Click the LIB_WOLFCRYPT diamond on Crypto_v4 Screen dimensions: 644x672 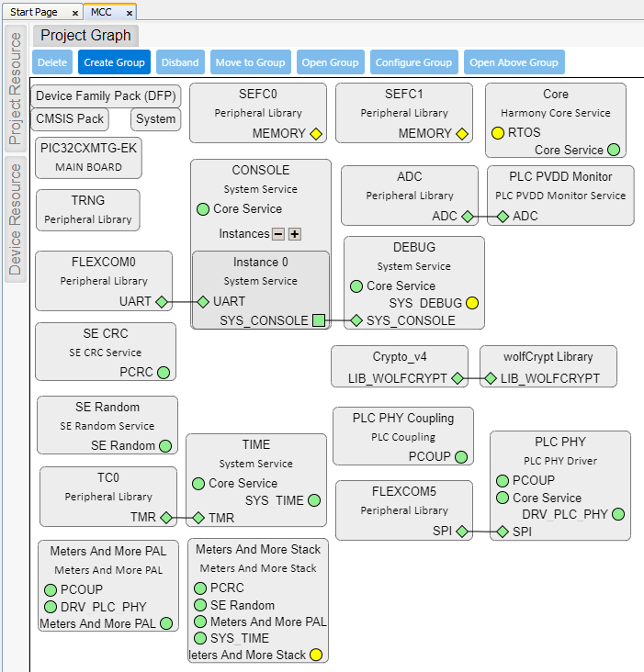pyautogui.click(x=458, y=378)
